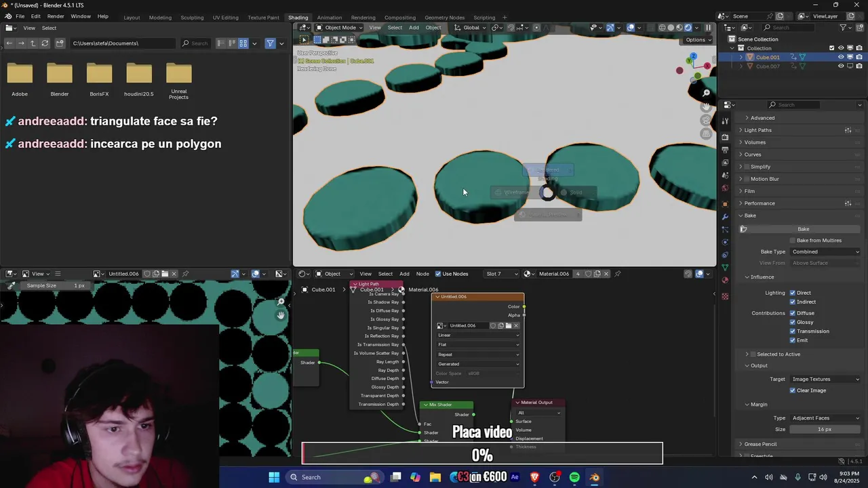Click the pause render preview icon
868x488 pixels.
tap(708, 28)
